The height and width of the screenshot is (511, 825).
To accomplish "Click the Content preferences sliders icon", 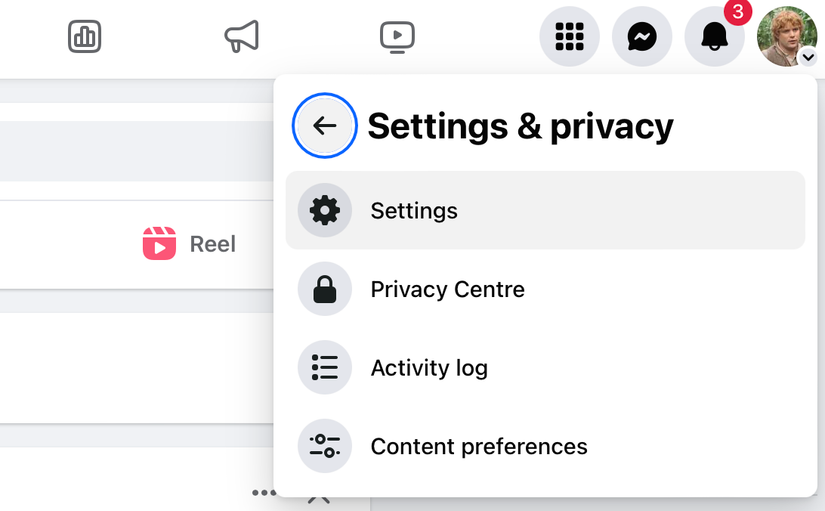I will coord(324,446).
